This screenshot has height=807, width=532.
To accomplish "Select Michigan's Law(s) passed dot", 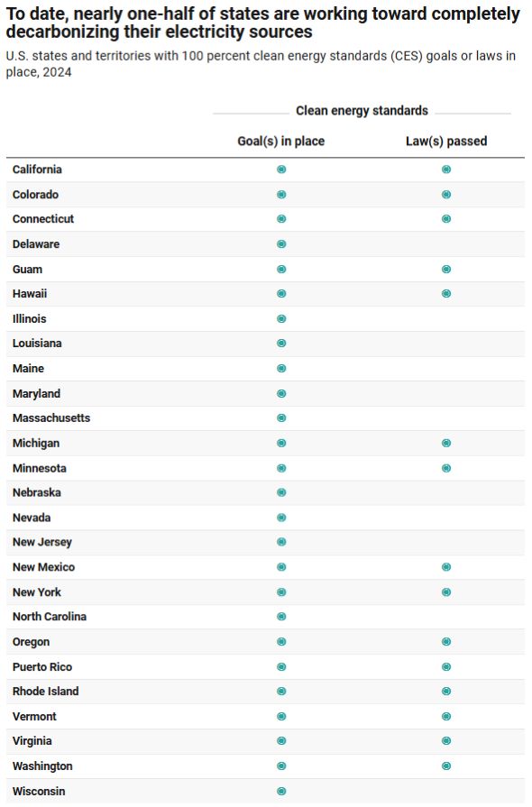I will click(446, 443).
